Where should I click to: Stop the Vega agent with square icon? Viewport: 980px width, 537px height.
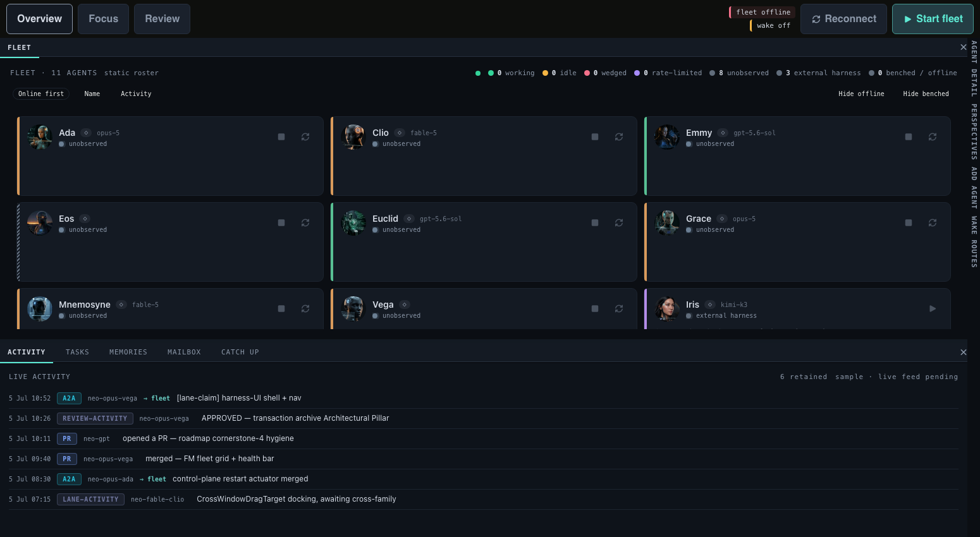[595, 309]
